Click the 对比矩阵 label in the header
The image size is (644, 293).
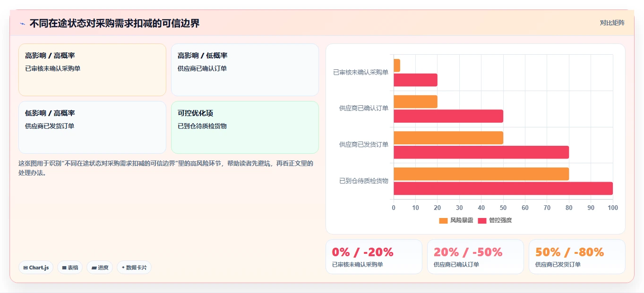click(612, 23)
